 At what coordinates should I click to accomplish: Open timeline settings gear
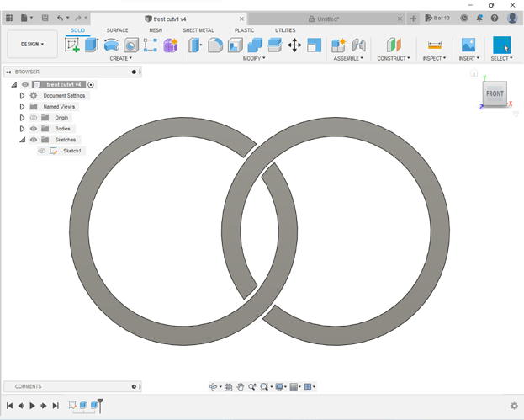pos(514,406)
